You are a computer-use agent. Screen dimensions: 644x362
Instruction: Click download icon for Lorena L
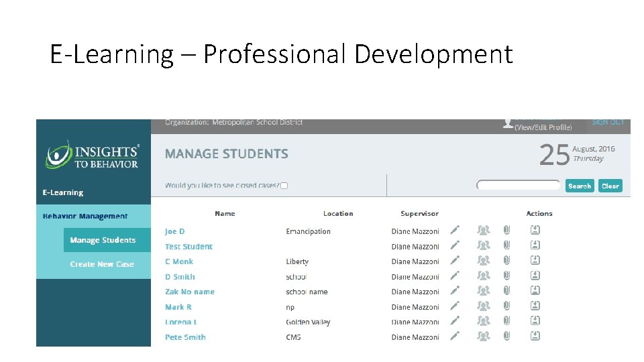click(x=535, y=320)
